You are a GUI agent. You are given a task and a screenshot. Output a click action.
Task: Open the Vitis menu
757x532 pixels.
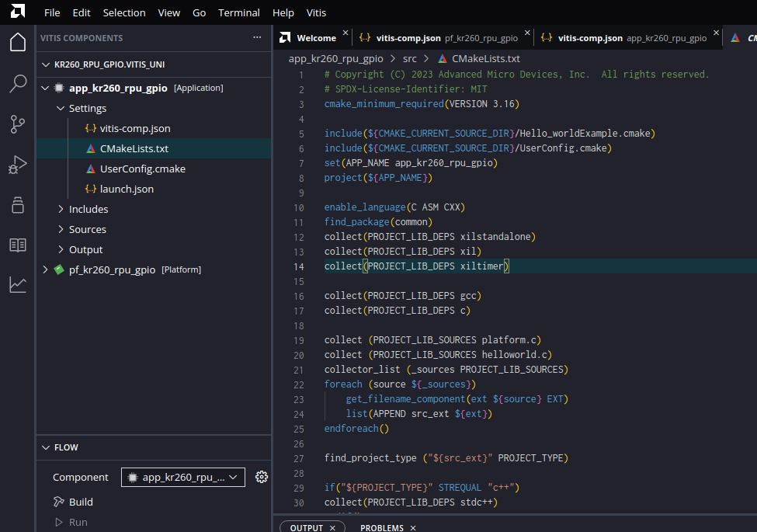(316, 12)
